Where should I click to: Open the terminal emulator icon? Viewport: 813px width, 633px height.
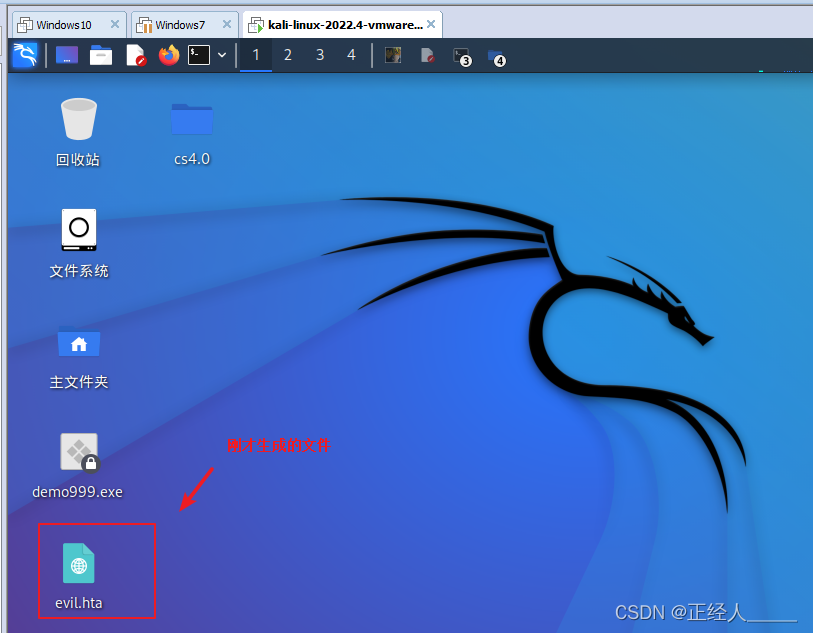[x=199, y=55]
